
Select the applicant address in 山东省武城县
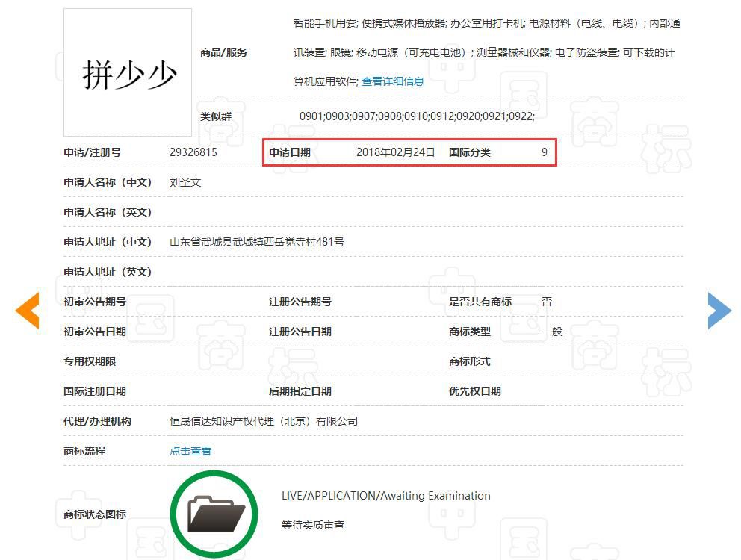pyautogui.click(x=257, y=242)
